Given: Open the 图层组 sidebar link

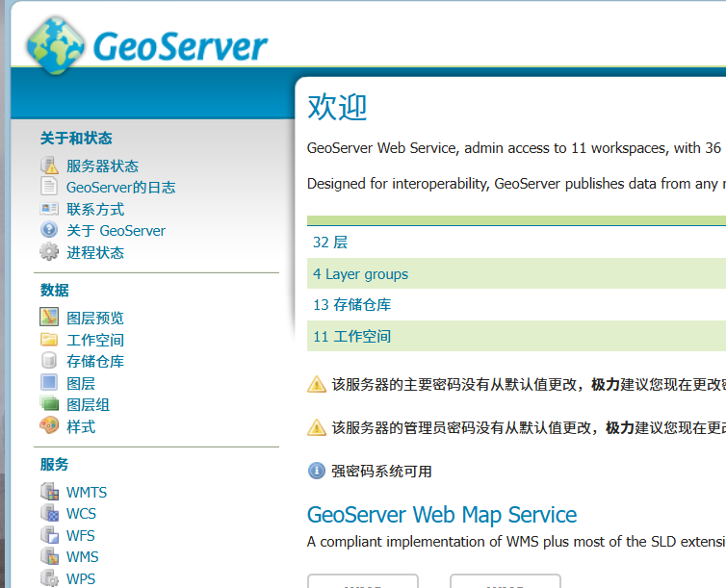Looking at the screenshot, I should click(x=88, y=405).
